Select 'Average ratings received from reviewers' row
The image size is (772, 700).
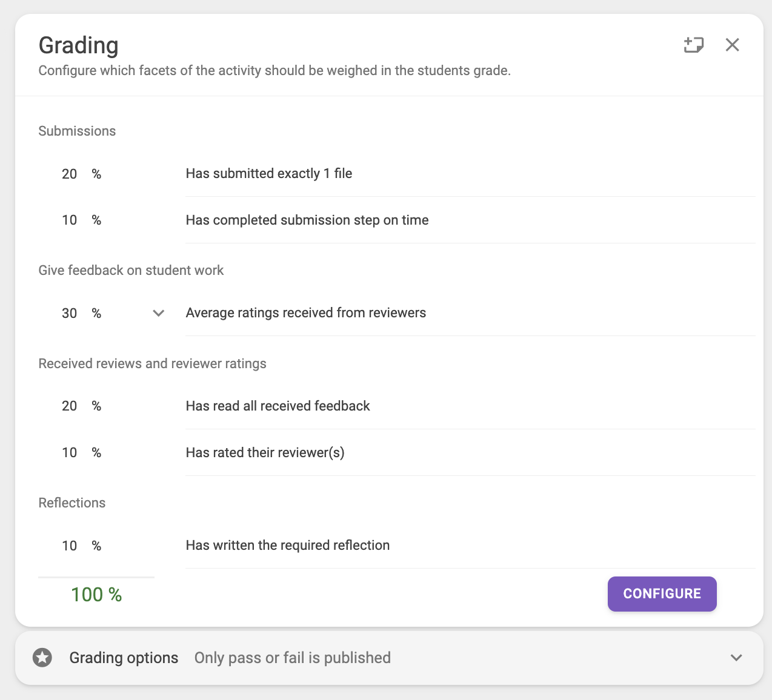[x=306, y=313]
